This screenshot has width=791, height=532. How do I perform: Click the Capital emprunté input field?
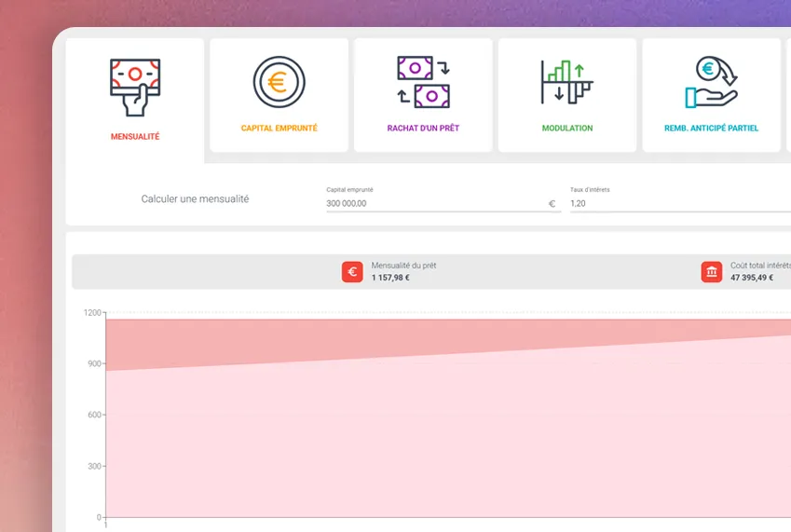[443, 203]
